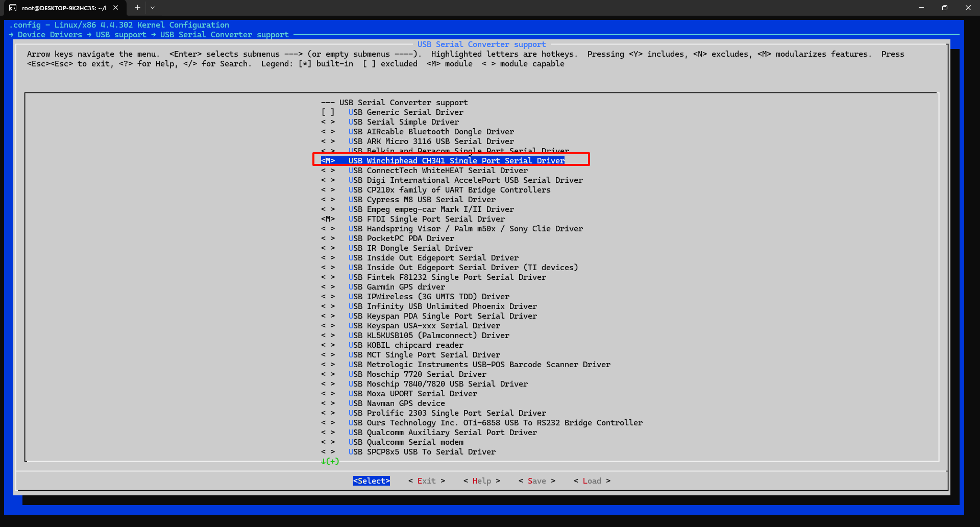Image resolution: width=980 pixels, height=527 pixels.
Task: Click the green scroll-down indicator
Action: coord(330,462)
